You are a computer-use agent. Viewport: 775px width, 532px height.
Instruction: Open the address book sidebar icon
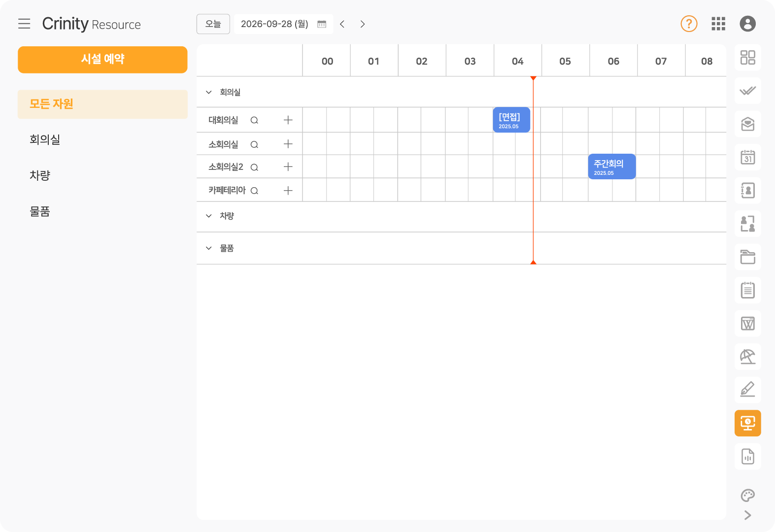pyautogui.click(x=747, y=191)
